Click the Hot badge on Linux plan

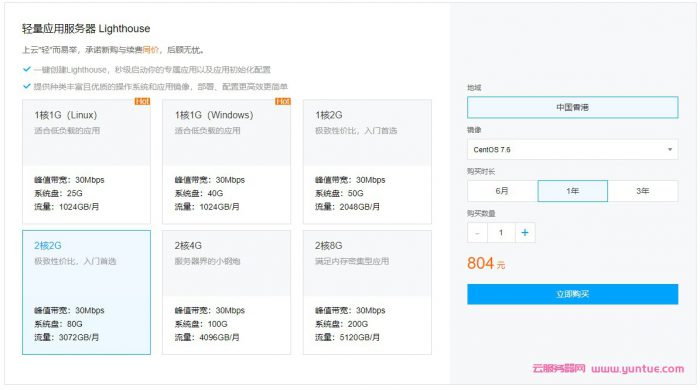142,102
